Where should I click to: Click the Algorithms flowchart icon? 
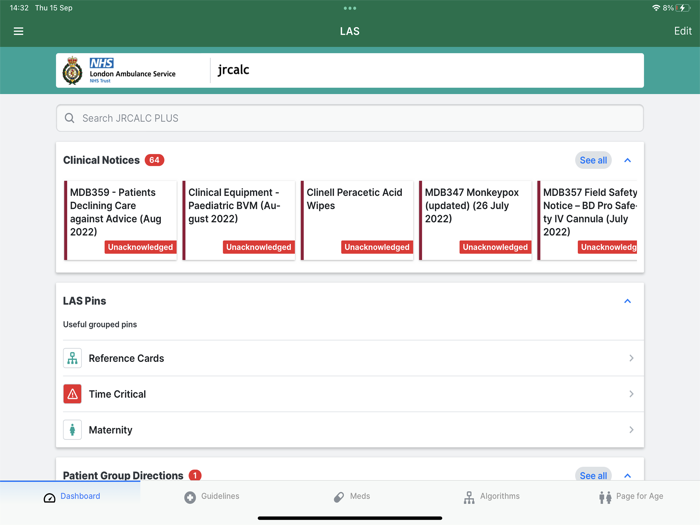tap(469, 497)
